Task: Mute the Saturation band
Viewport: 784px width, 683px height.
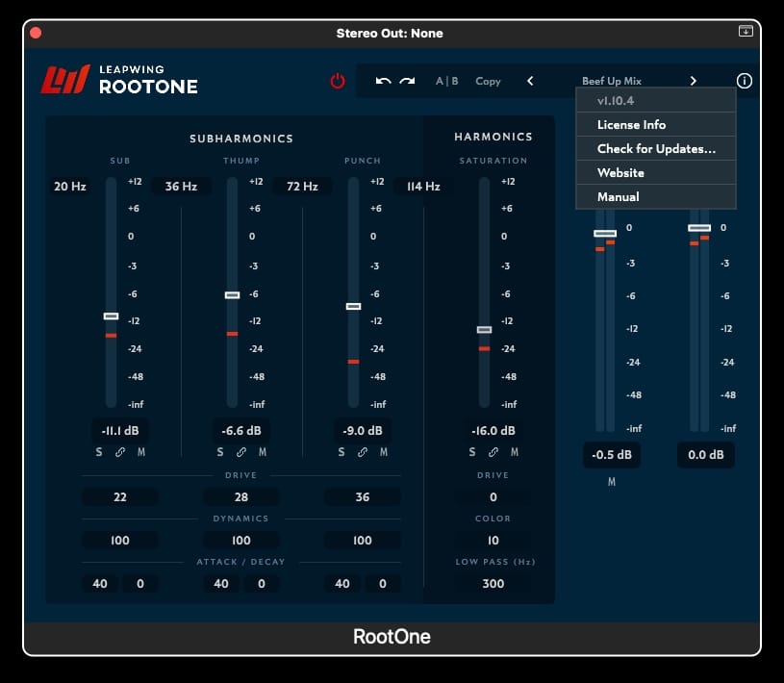Action: coord(515,452)
